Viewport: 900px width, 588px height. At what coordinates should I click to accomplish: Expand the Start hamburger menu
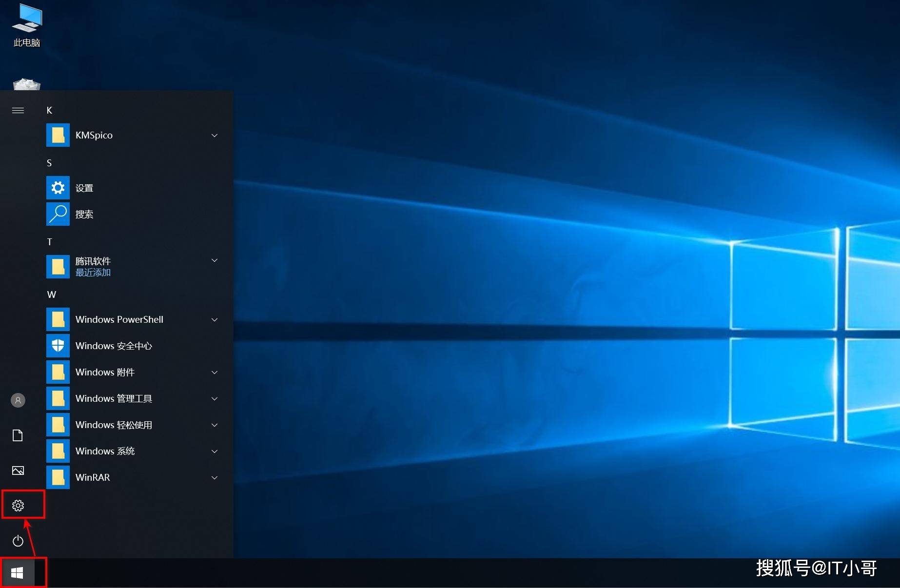click(18, 110)
